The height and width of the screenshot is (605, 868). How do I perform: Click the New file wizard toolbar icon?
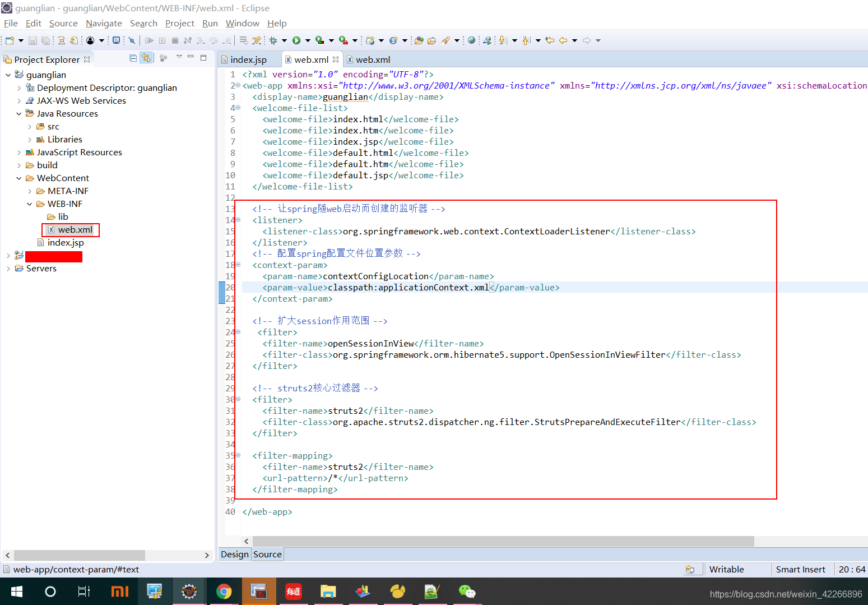(10, 40)
